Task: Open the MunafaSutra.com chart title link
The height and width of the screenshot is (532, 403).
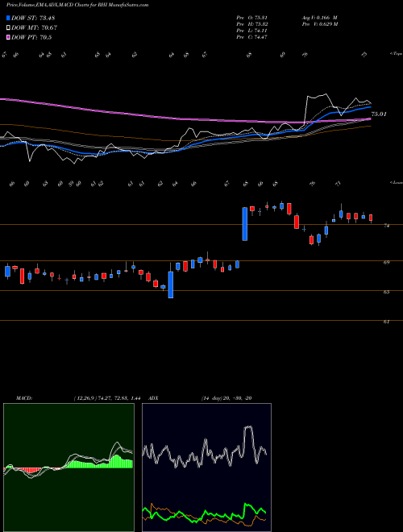Action: pos(129,5)
